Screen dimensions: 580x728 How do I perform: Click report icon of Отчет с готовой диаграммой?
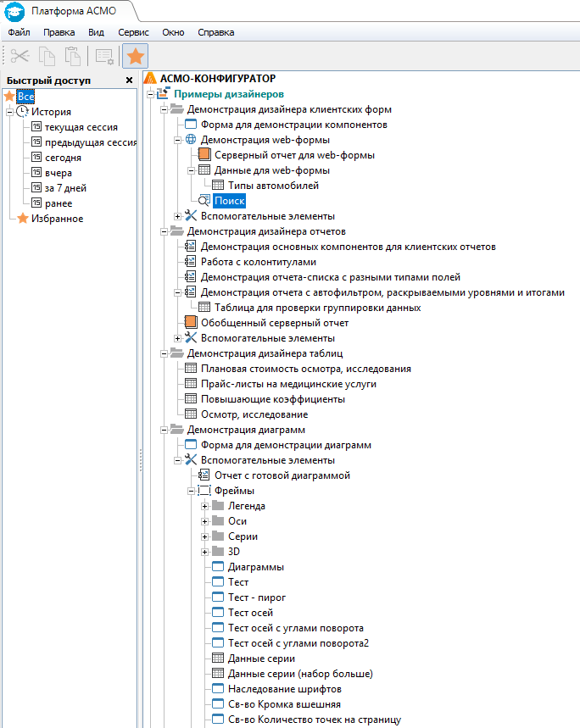pos(204,475)
